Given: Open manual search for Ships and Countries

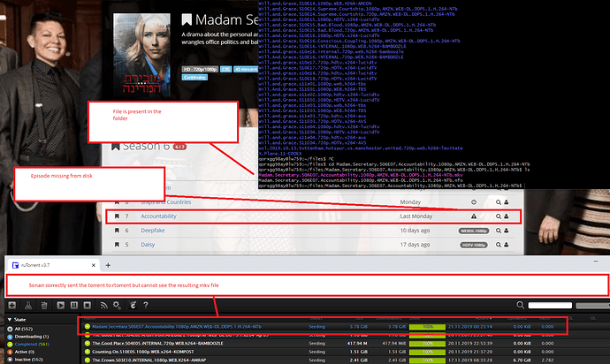Looking at the screenshot, I should click(x=507, y=202).
